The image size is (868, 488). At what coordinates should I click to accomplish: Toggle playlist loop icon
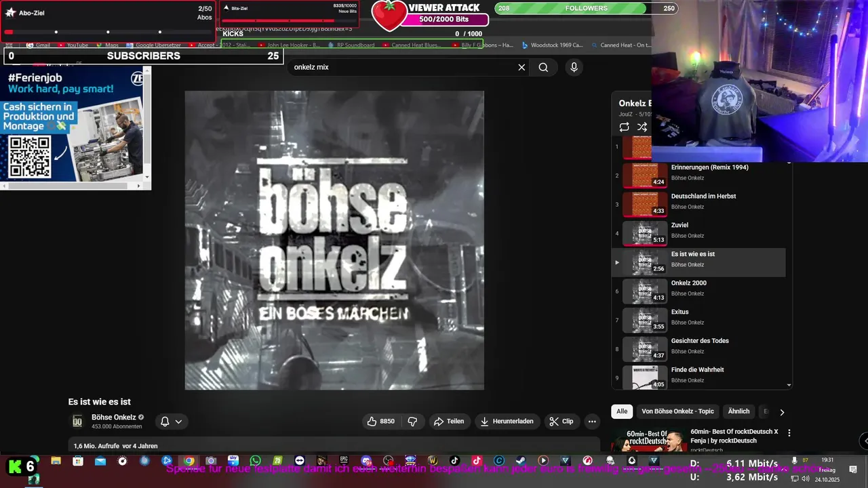point(624,127)
